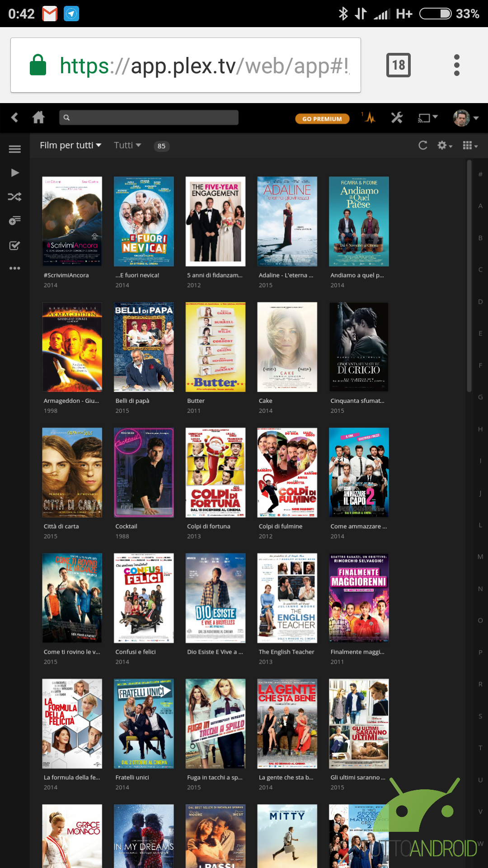Viewport: 488px width, 868px height.
Task: Play all films with the play icon
Action: 15,173
